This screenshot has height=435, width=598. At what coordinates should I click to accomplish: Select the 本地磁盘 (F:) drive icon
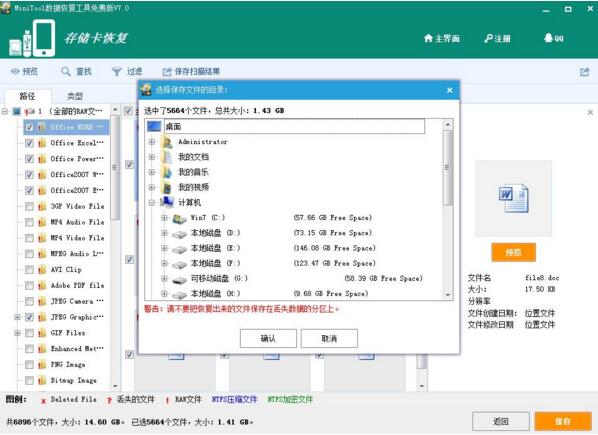179,264
